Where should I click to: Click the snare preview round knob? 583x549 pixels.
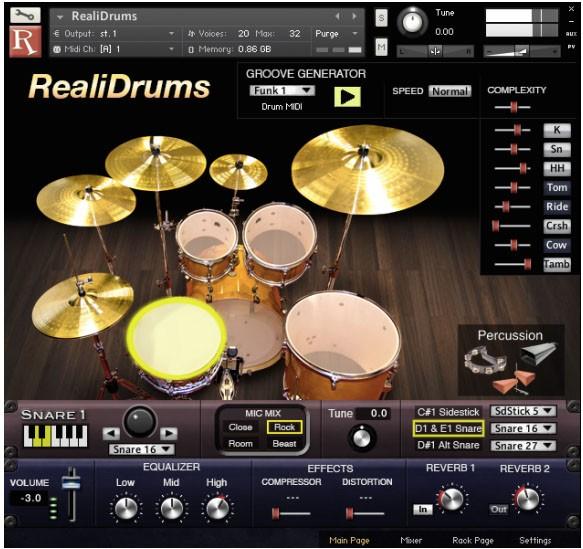[x=140, y=422]
